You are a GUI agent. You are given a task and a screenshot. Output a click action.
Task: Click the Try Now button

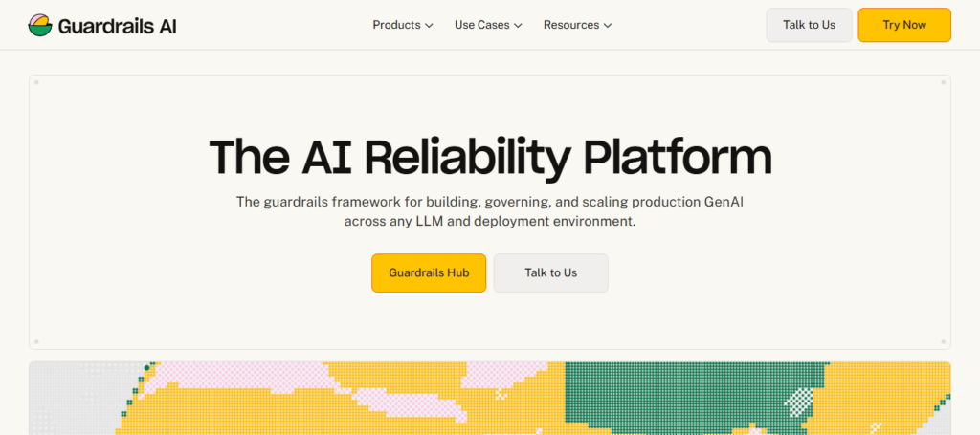904,25
